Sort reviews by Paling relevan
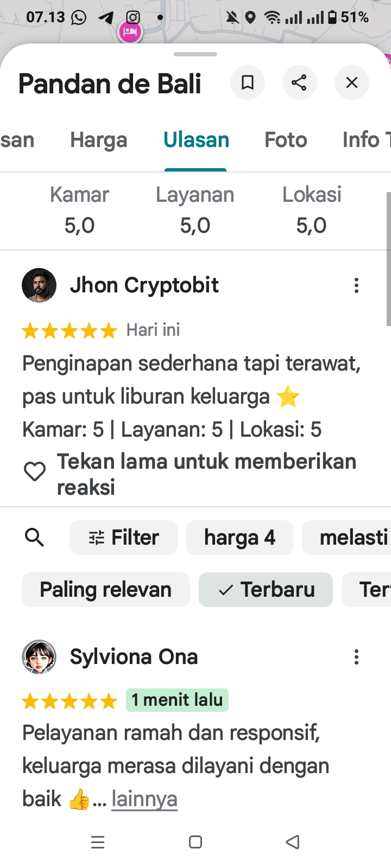 (106, 590)
